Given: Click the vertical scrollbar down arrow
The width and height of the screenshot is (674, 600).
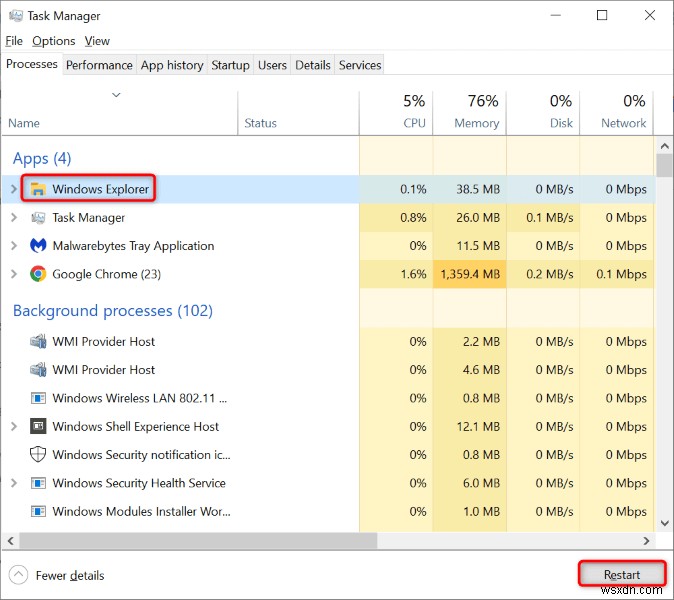Looking at the screenshot, I should (665, 523).
